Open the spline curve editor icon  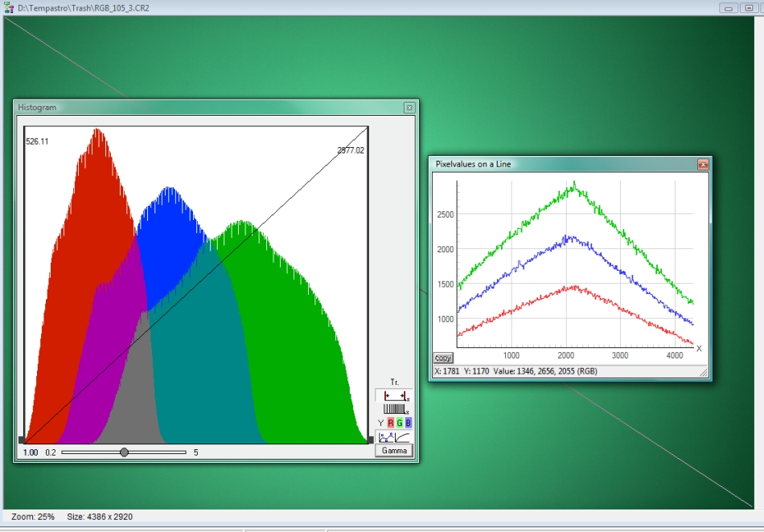tap(386, 437)
